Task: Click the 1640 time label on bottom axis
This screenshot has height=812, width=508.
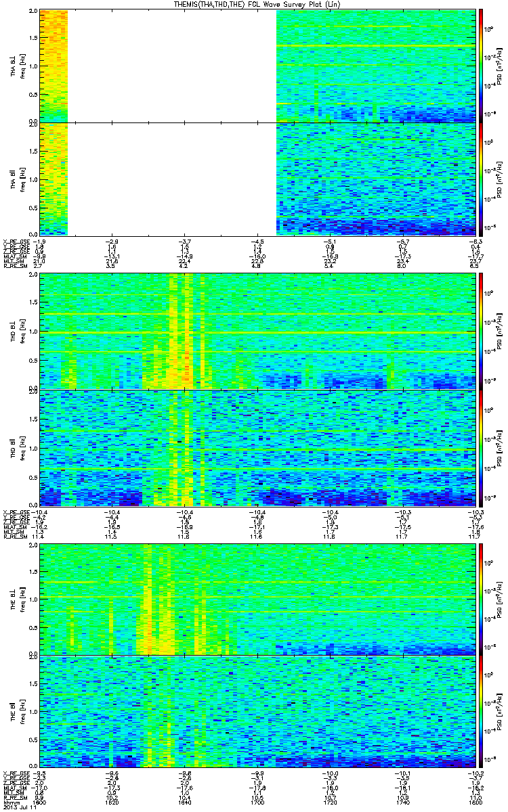Action: 185,803
